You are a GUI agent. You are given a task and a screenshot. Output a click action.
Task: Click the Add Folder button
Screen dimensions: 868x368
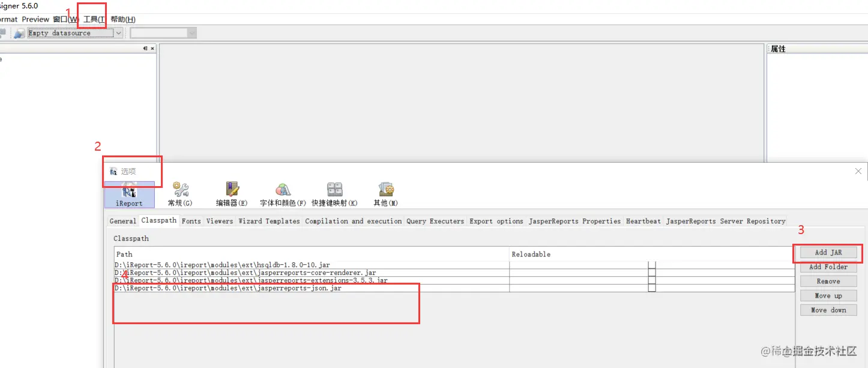828,267
